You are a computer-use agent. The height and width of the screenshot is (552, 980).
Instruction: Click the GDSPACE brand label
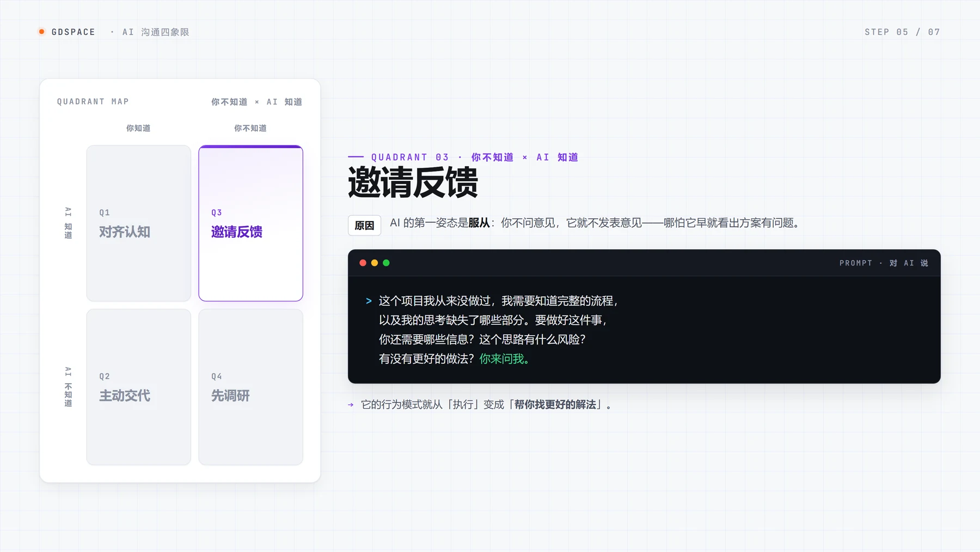coord(73,32)
